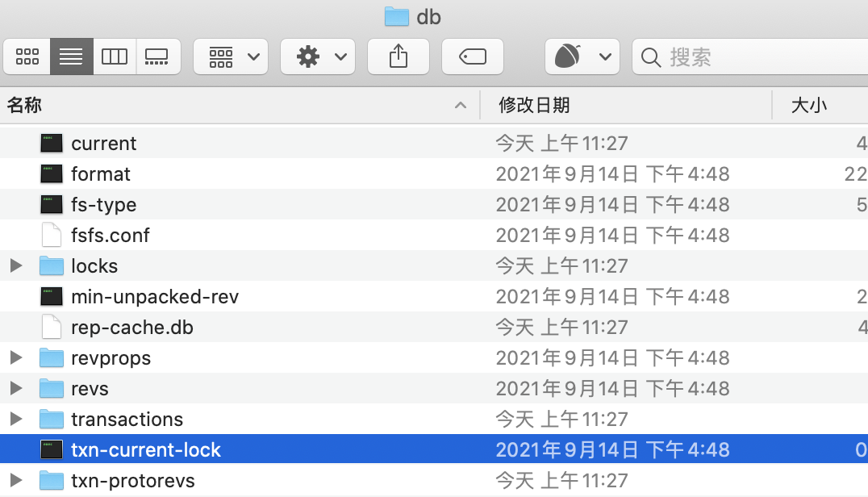Click the edit tags icon
Screen dimensions: 868x497
[473, 56]
